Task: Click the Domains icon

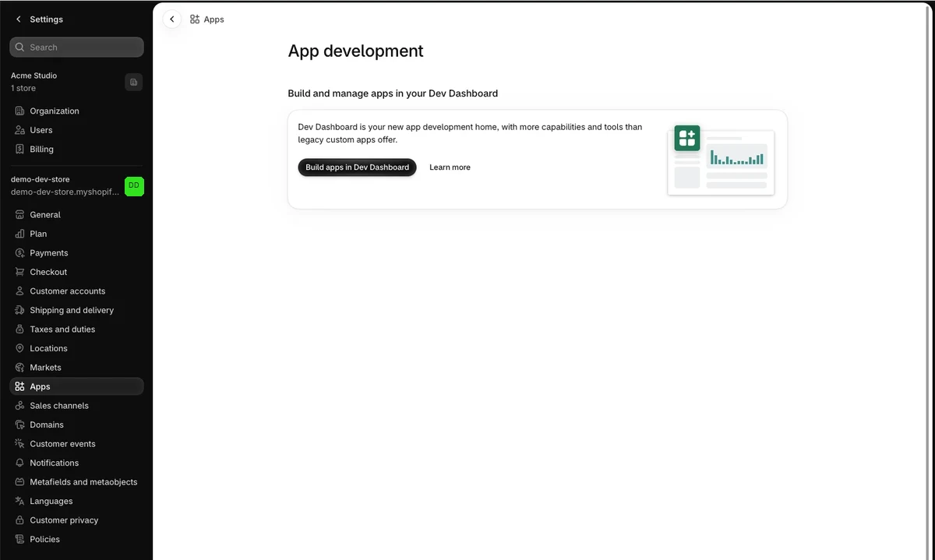Action: click(x=20, y=424)
